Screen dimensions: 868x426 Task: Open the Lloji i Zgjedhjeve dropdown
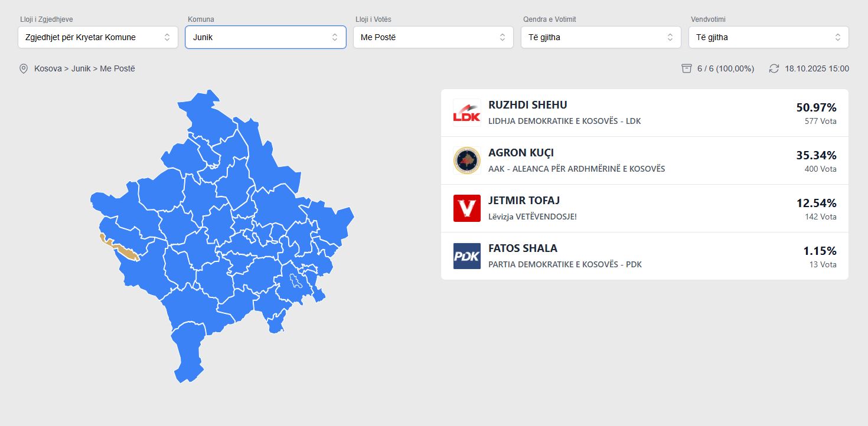point(98,37)
